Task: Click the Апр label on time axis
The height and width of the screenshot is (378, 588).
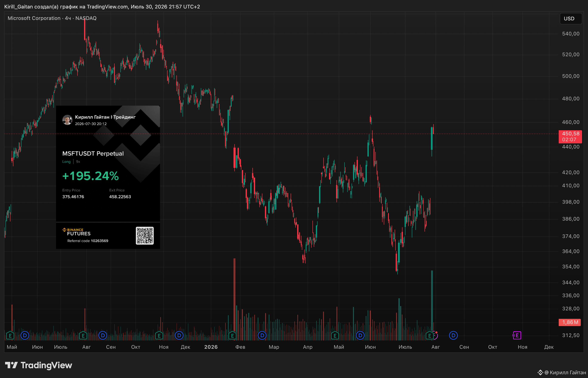Action: click(x=308, y=347)
